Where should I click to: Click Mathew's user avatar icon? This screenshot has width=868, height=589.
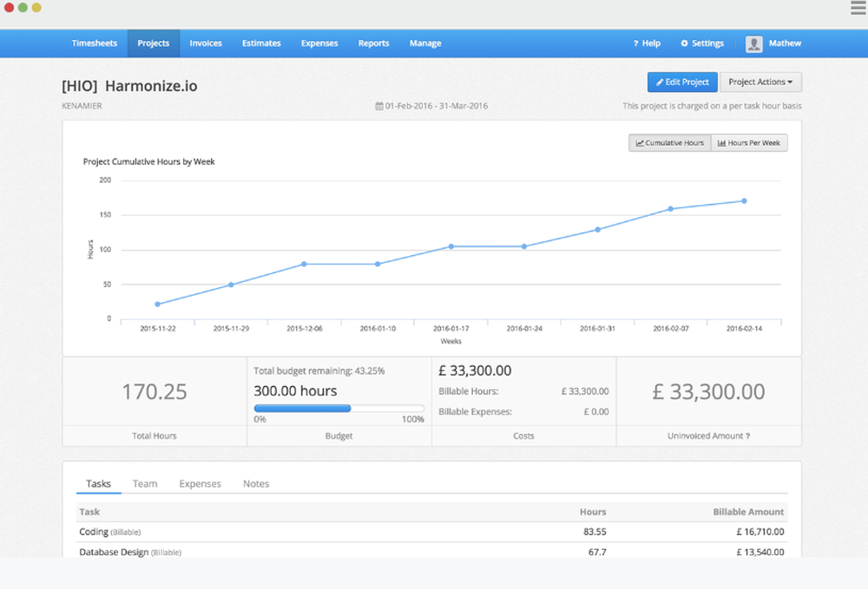coord(753,43)
